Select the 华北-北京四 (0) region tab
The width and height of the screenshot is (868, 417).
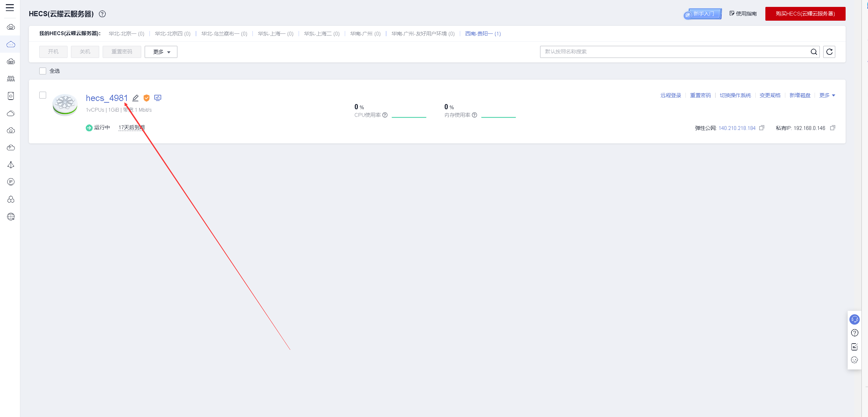173,34
